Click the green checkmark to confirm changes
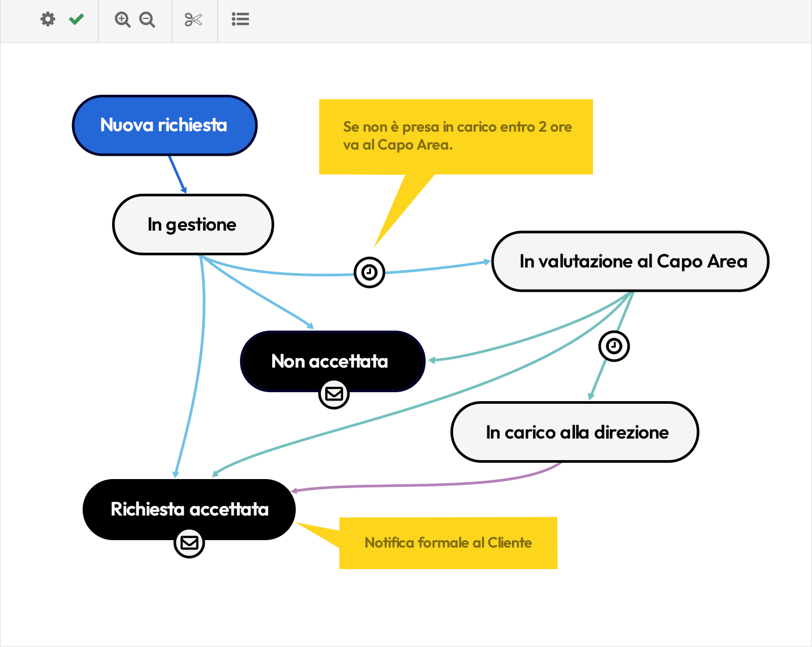 coord(76,19)
